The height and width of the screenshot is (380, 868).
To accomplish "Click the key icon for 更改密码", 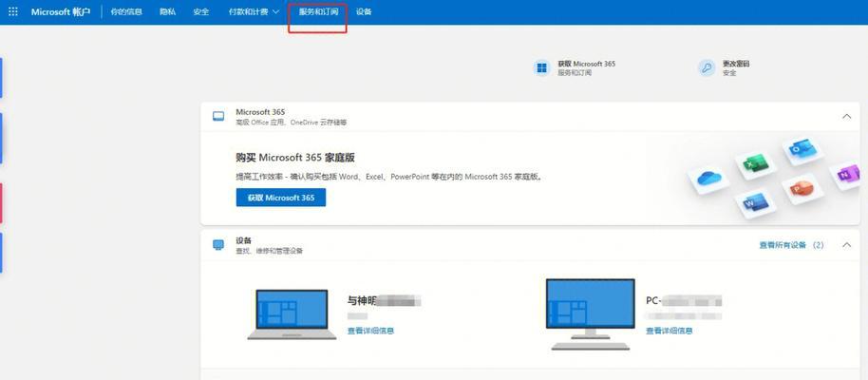I will coord(707,68).
